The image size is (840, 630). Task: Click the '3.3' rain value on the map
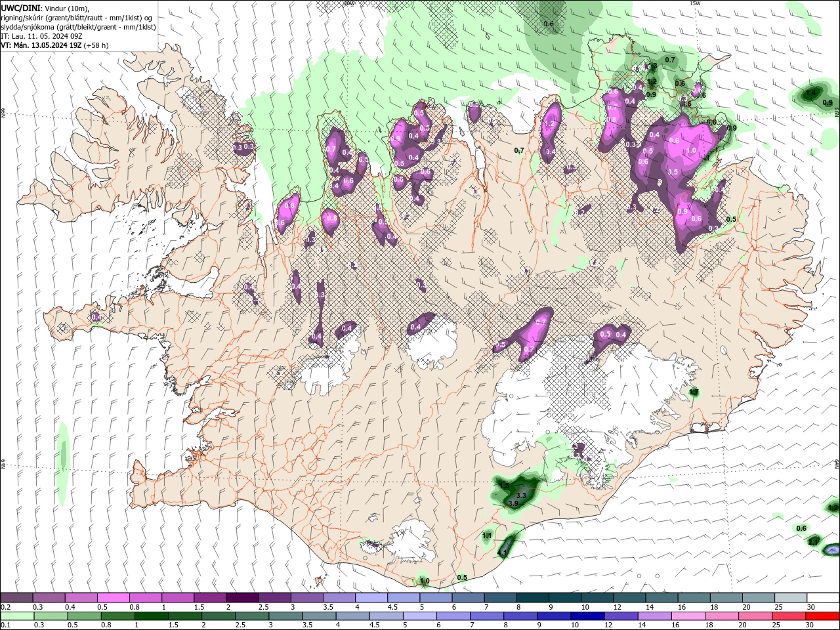click(x=522, y=495)
